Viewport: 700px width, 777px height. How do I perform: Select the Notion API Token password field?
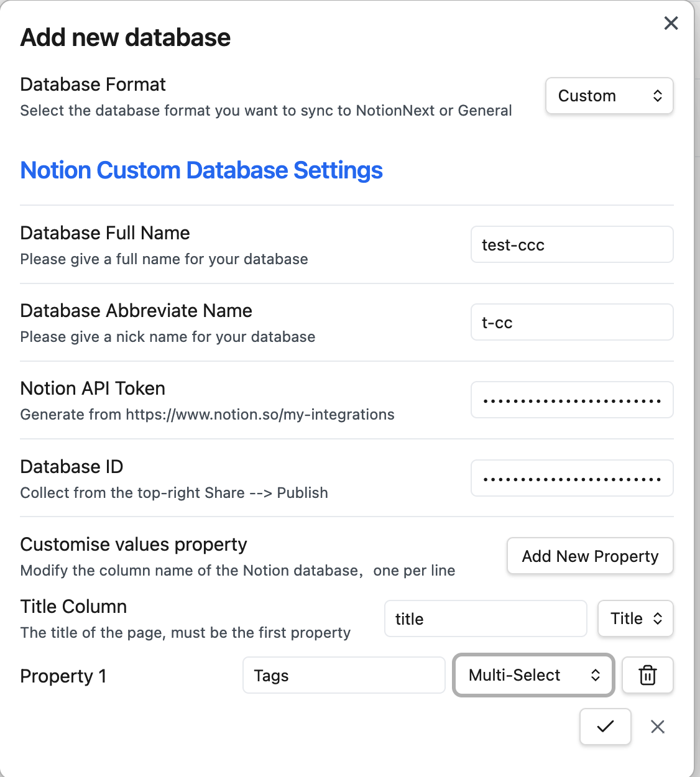click(x=571, y=400)
